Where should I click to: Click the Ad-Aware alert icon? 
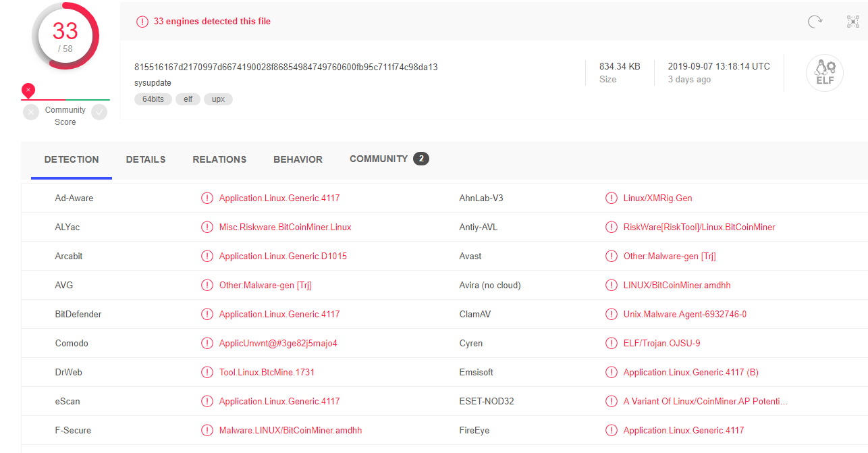pos(207,198)
